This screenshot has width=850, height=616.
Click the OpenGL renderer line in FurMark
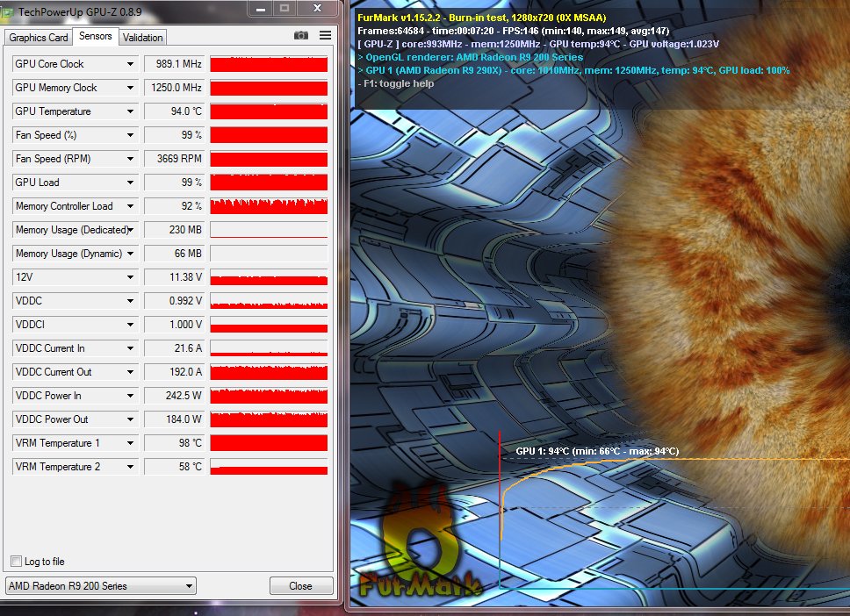pos(470,57)
